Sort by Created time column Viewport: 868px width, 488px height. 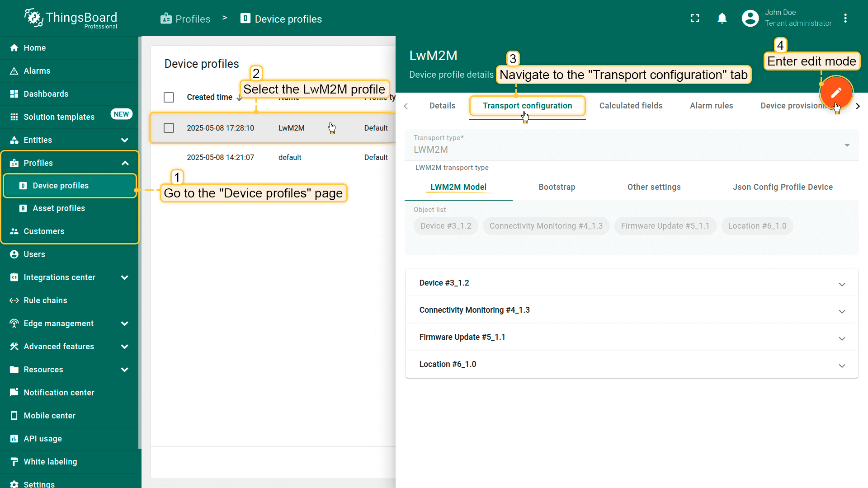point(210,97)
